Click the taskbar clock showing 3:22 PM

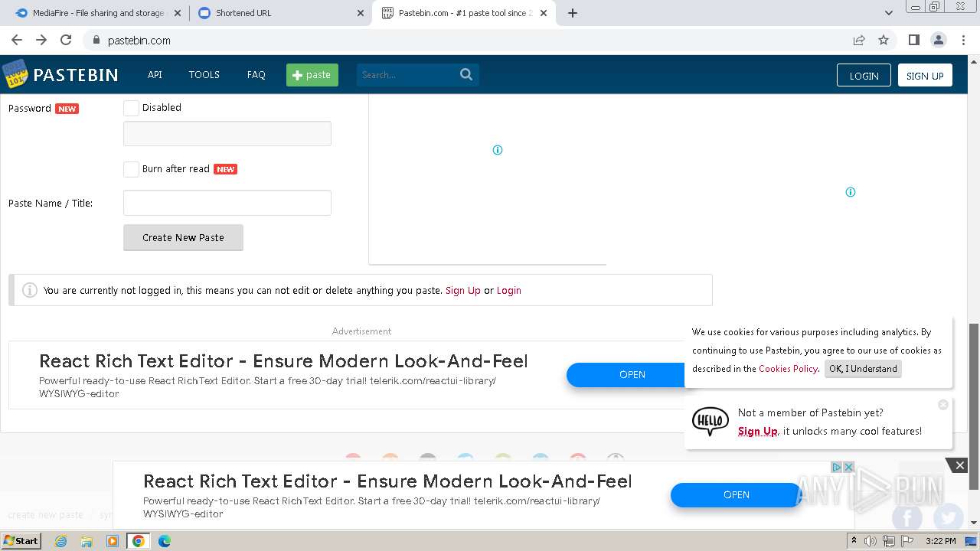click(940, 541)
